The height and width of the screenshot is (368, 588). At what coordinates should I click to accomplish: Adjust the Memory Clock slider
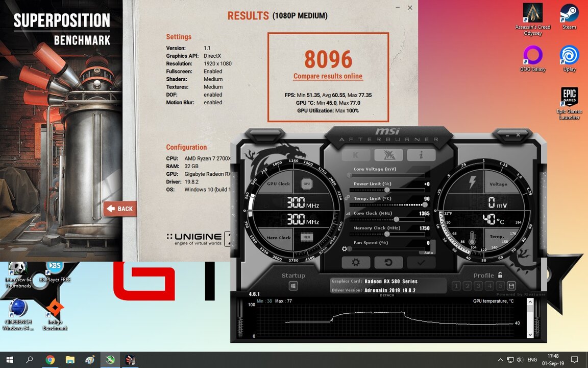click(x=387, y=234)
